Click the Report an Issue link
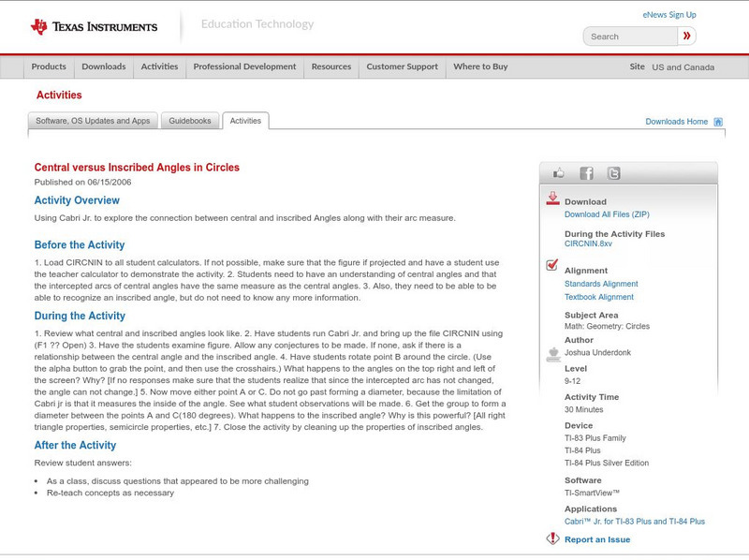Image resolution: width=749 pixels, height=560 pixels. [x=597, y=539]
